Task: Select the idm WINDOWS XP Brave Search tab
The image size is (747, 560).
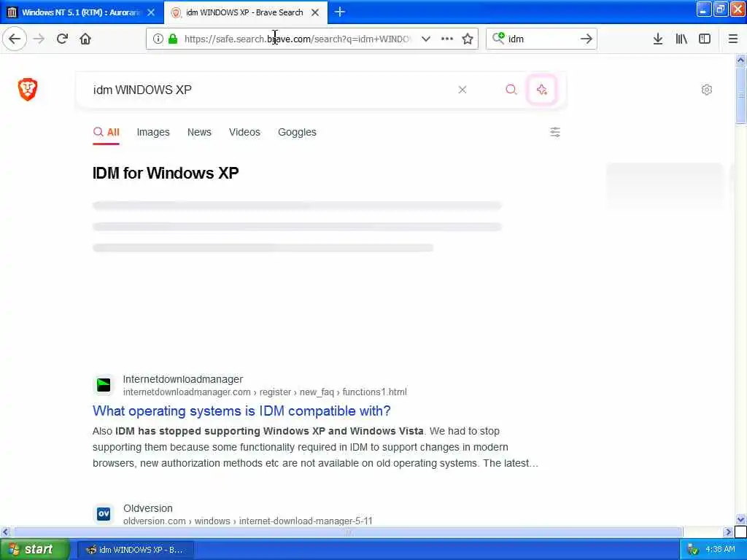Action: click(x=244, y=12)
